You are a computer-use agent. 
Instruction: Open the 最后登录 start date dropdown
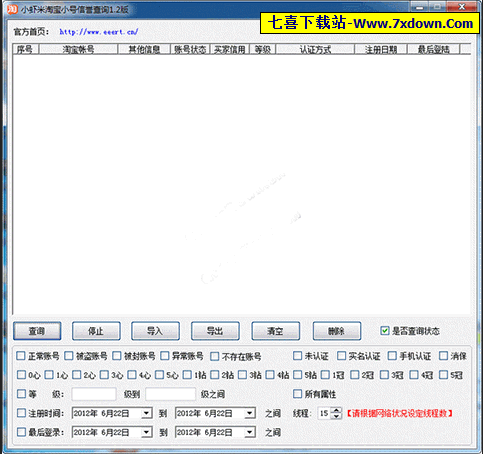146,432
